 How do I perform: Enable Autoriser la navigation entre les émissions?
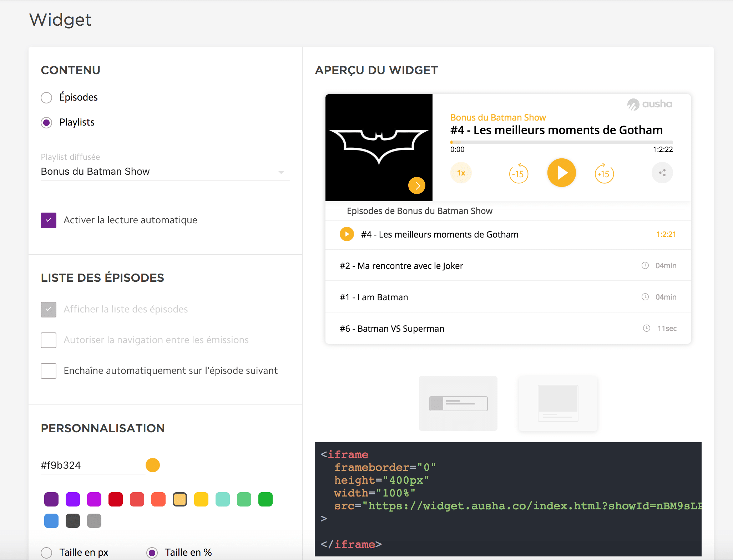pos(49,340)
